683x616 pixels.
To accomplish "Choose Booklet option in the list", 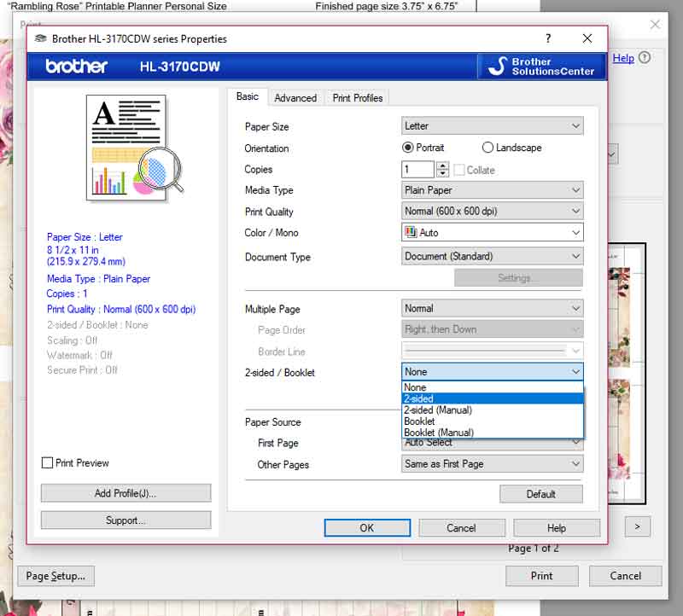I will 493,421.
